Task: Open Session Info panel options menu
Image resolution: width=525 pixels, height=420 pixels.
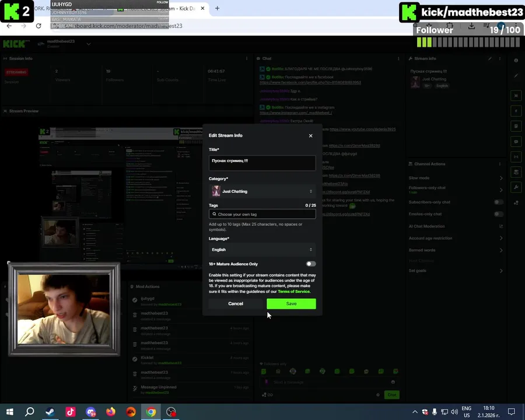Action: 247,58
